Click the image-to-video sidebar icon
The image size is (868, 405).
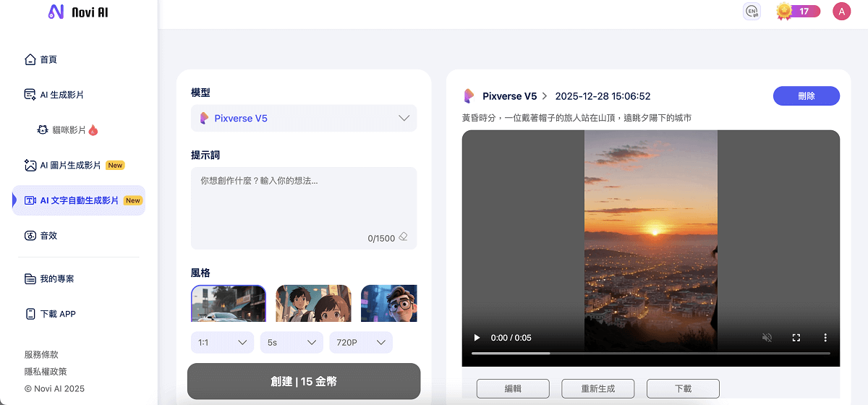coord(30,165)
